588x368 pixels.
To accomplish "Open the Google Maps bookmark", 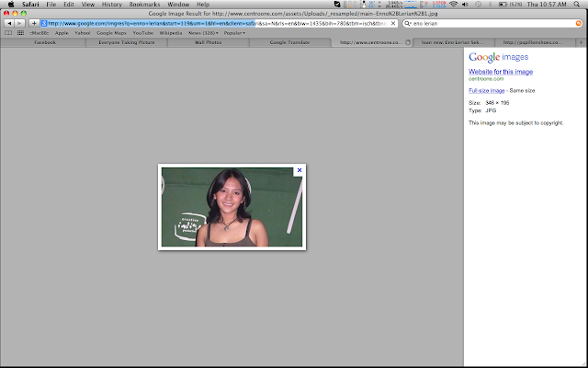I will click(x=111, y=33).
